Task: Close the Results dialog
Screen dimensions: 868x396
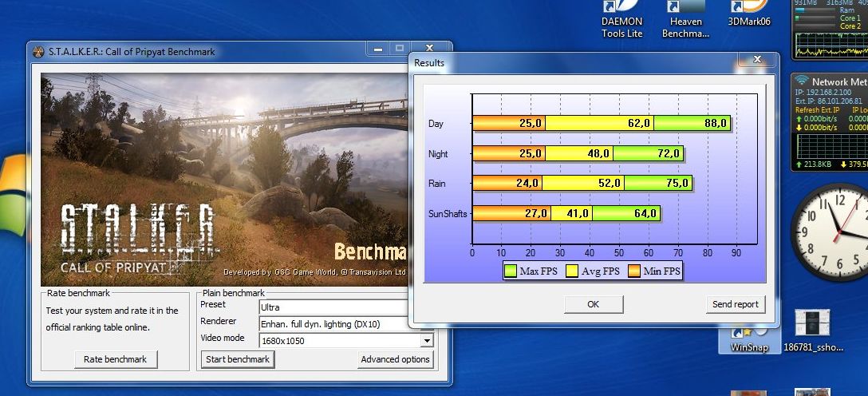Action: click(757, 59)
